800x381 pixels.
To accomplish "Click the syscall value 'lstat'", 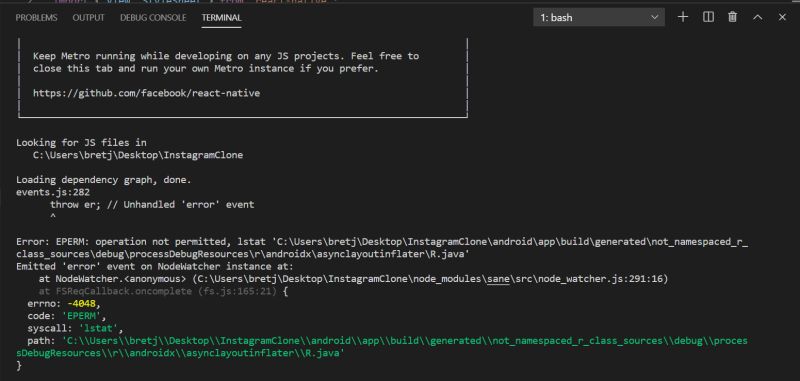I will [98, 328].
